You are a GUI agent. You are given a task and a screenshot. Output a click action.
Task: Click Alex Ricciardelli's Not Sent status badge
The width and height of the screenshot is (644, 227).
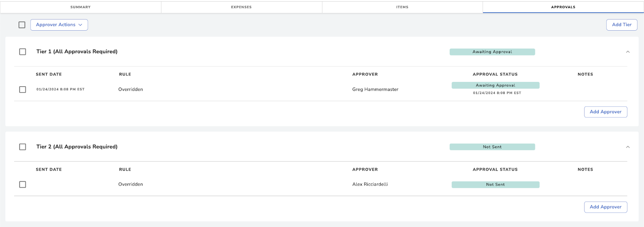click(x=495, y=184)
